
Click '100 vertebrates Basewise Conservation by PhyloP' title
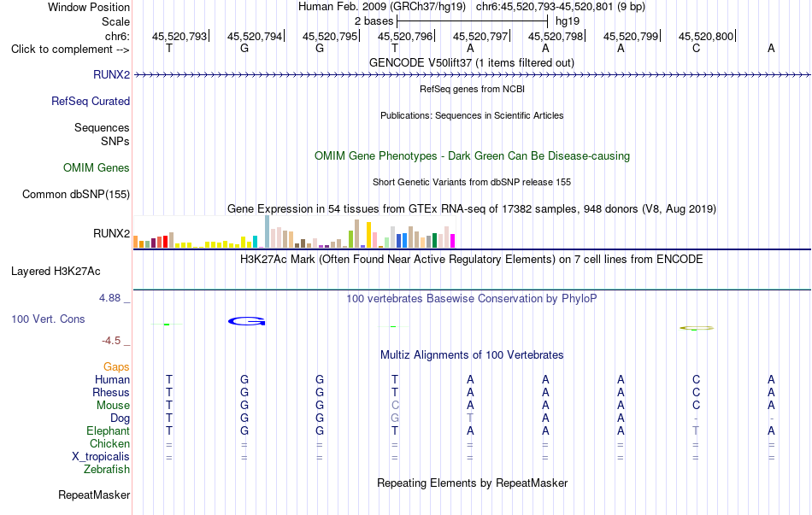472,299
